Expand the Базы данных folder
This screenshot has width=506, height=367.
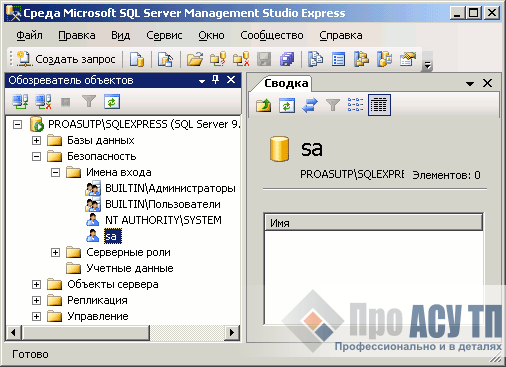(x=36, y=140)
